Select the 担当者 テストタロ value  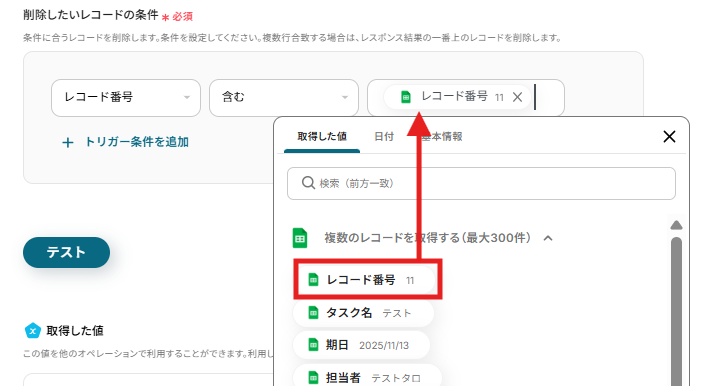(x=367, y=377)
